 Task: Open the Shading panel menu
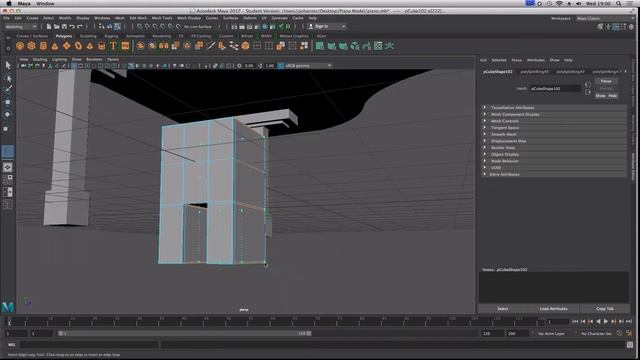(40, 60)
